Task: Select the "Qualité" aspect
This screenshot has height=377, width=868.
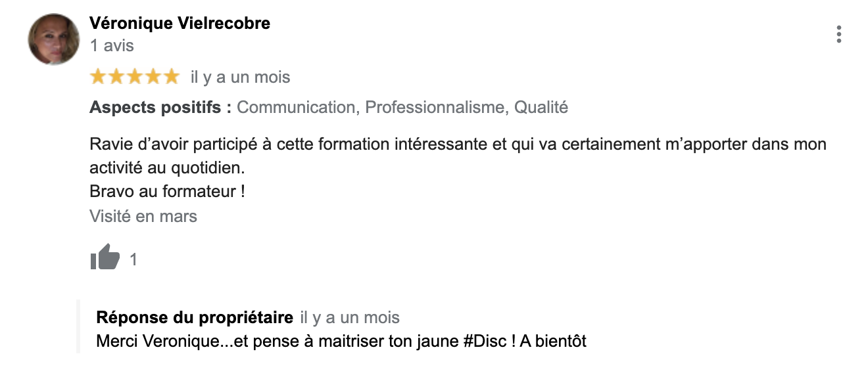Action: tap(541, 107)
